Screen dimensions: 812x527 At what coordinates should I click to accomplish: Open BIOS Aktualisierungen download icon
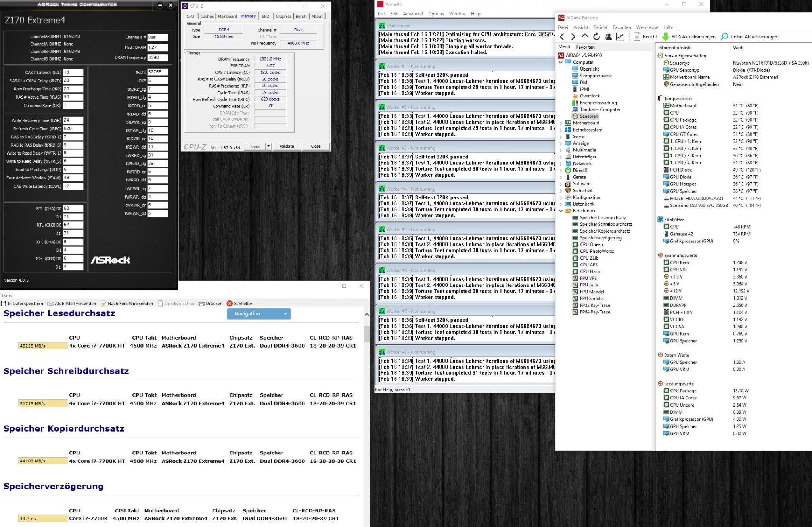click(x=666, y=37)
